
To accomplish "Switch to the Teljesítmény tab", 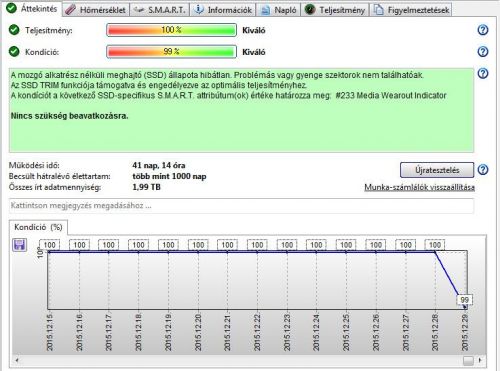I will pyautogui.click(x=335, y=10).
